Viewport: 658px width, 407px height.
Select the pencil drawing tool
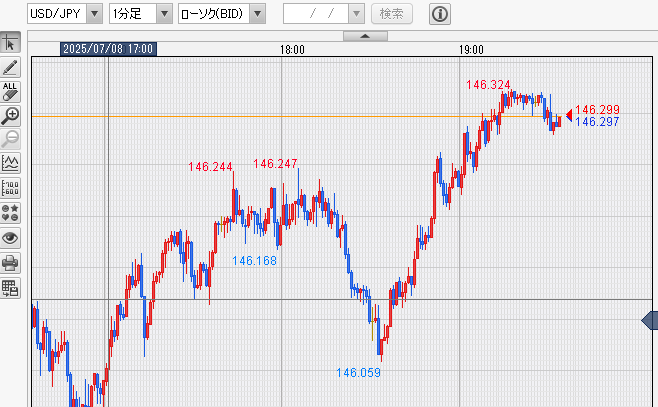10,67
